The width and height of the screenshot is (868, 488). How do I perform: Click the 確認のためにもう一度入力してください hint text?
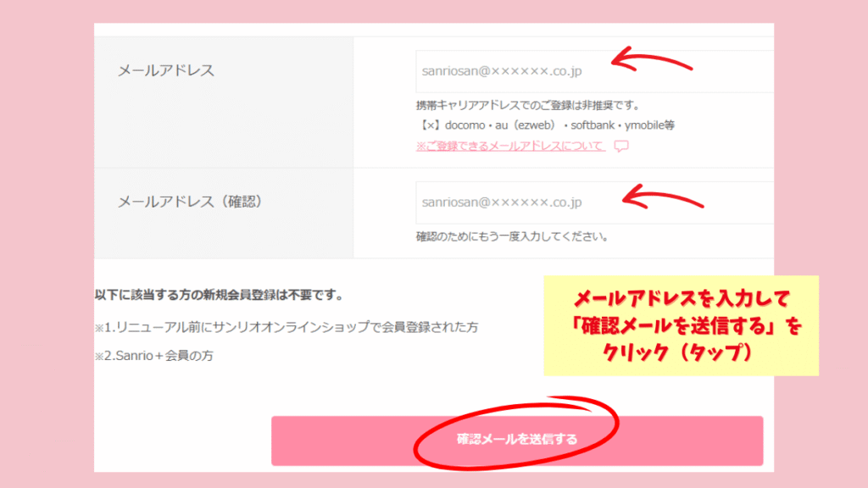pos(513,237)
